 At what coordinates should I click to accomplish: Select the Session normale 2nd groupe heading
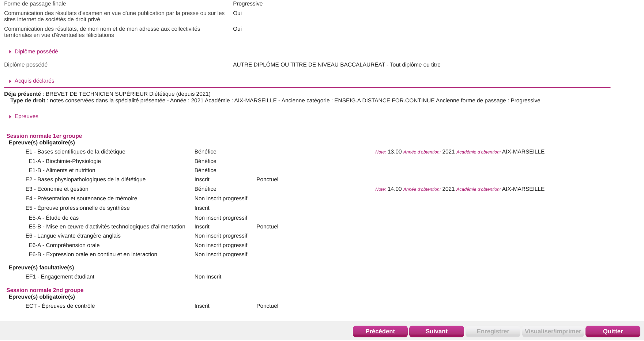tap(45, 290)
